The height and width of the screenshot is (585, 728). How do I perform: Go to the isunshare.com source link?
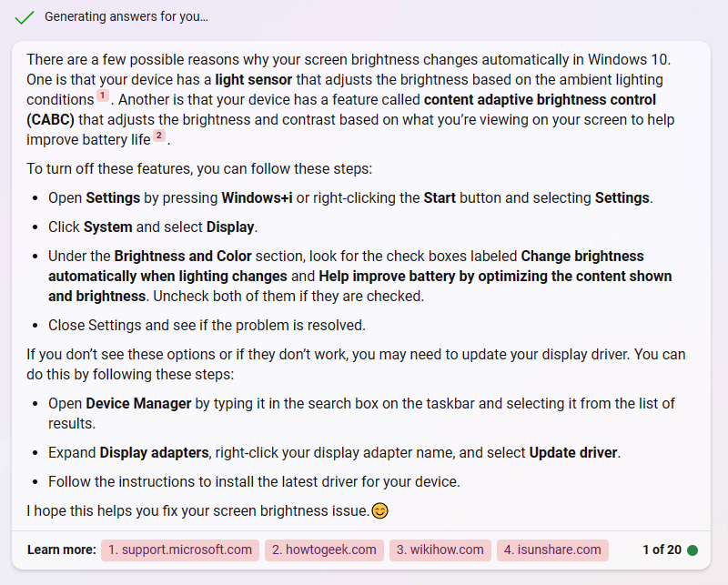coord(552,550)
